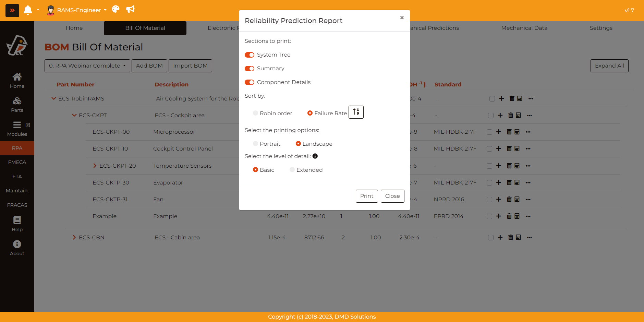Click the notifications bell icon
644x322 pixels.
[28, 10]
